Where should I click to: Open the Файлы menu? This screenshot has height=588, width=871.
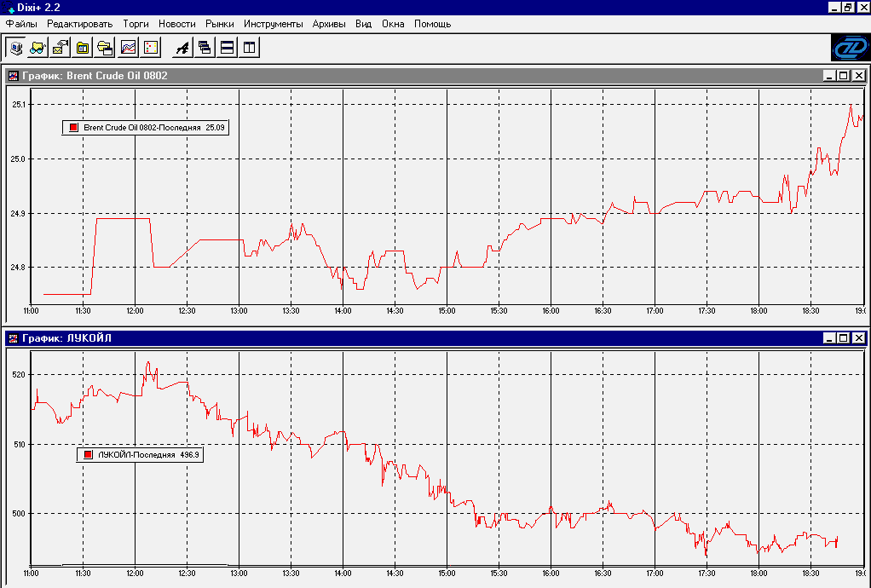[x=21, y=24]
